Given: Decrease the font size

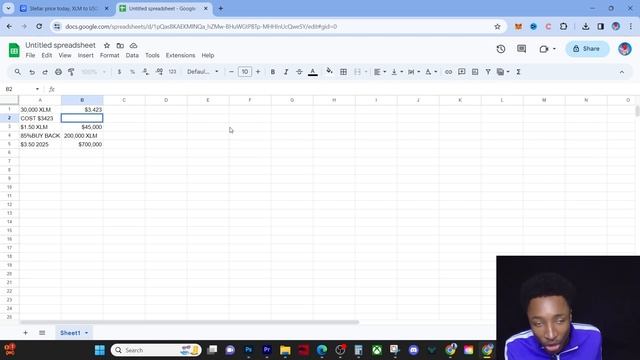Looking at the screenshot, I should point(231,72).
